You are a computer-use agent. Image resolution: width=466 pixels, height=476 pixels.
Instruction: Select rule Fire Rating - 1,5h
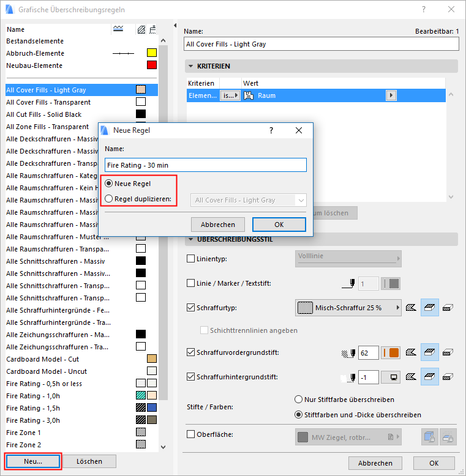tap(81, 407)
